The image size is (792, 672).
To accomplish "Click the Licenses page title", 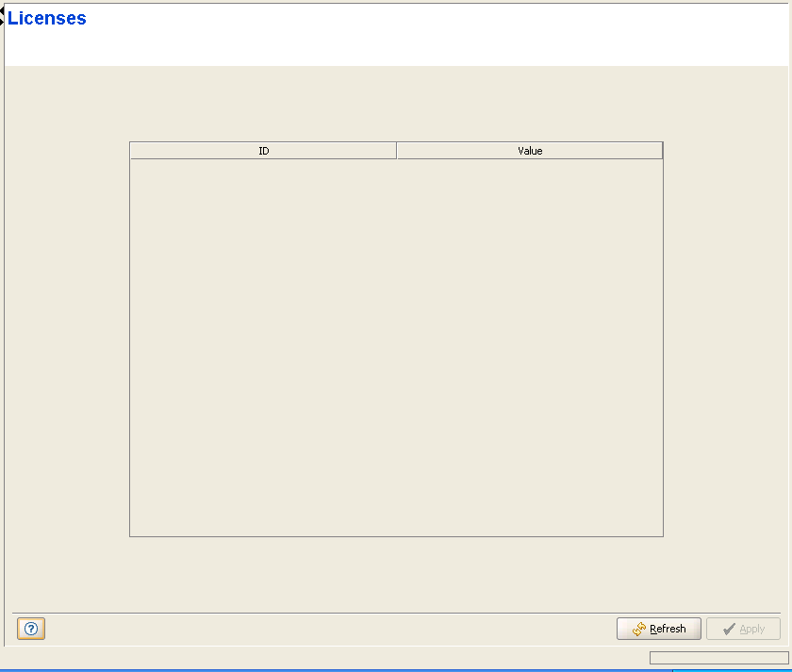I will click(x=48, y=19).
